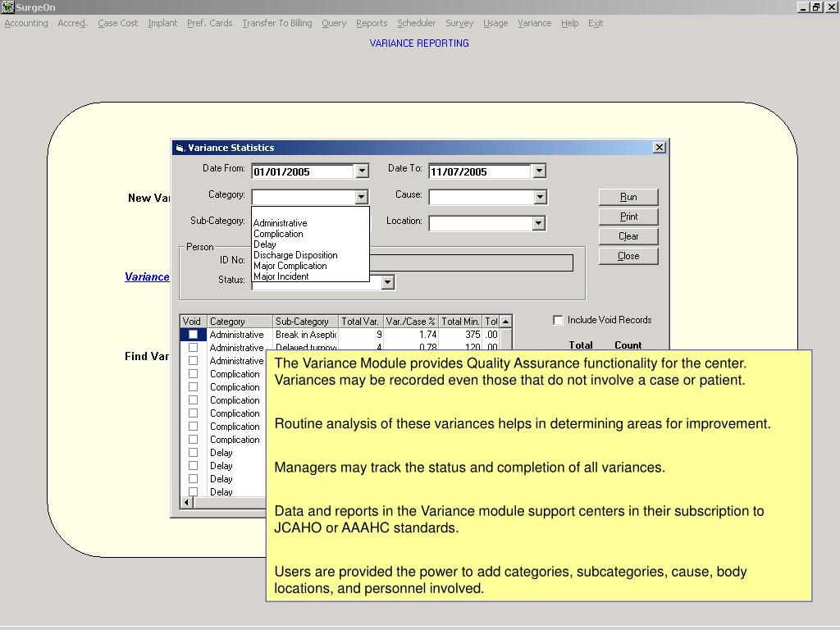840x630 pixels.
Task: Click the 375 Total Min. cell
Action: (x=461, y=335)
